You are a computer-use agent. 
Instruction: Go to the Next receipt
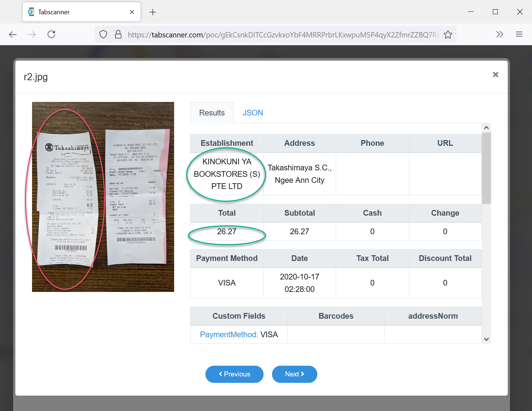click(294, 374)
